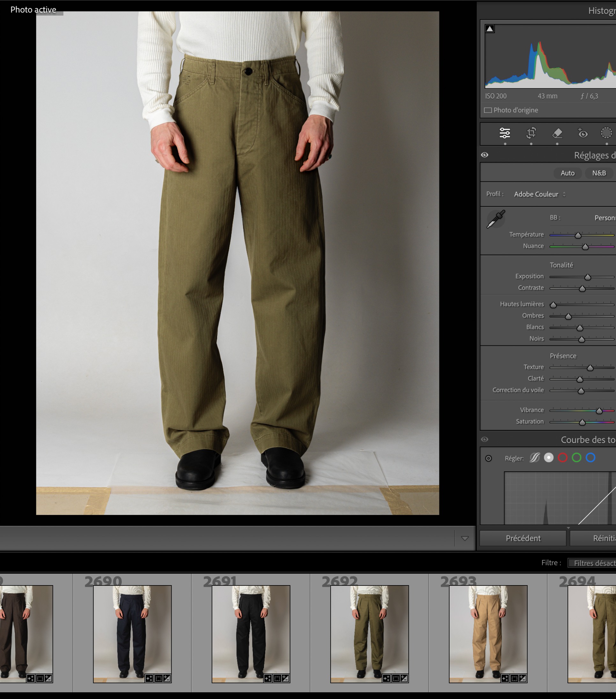The width and height of the screenshot is (616, 699).
Task: Toggle visibility of Réglages de base panel
Action: [x=484, y=155]
